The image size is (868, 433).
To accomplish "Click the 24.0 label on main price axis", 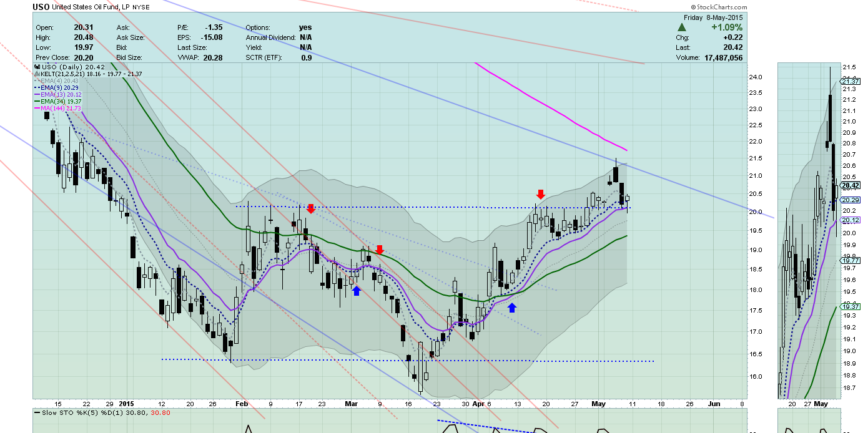I will tap(757, 77).
